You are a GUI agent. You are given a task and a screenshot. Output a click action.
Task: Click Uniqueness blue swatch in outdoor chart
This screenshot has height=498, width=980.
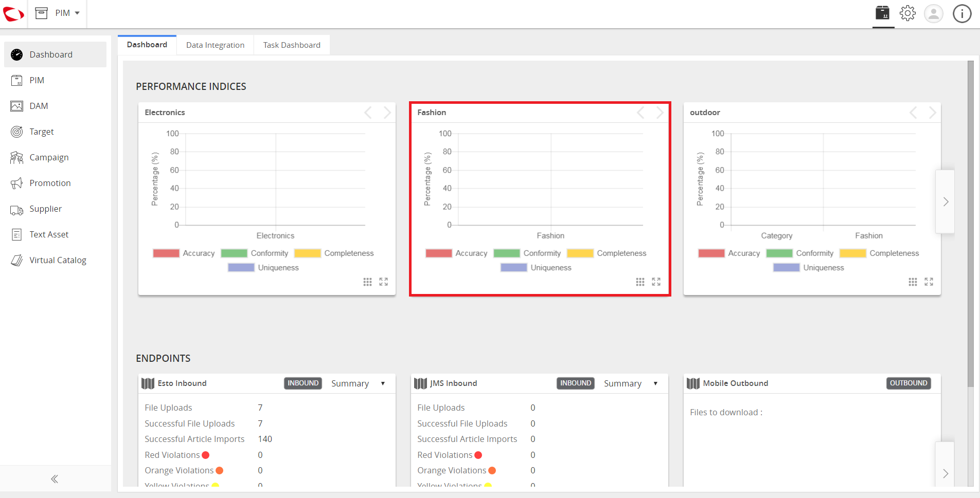point(787,268)
